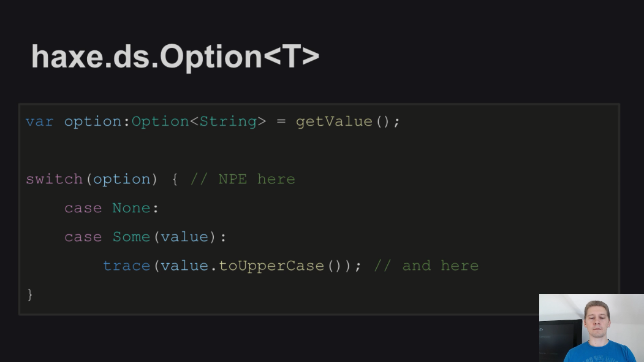Screen dimensions: 644x362
Task: Click the // NPE here comment
Action: point(242,179)
